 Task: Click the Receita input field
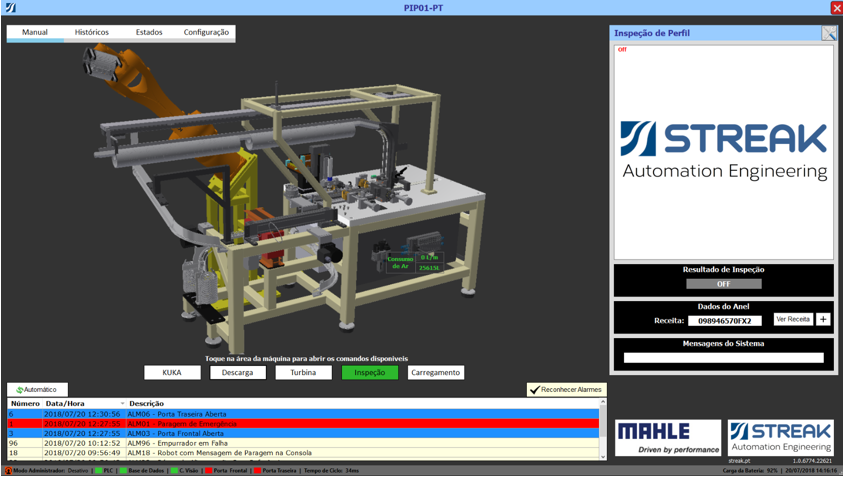[x=724, y=321]
